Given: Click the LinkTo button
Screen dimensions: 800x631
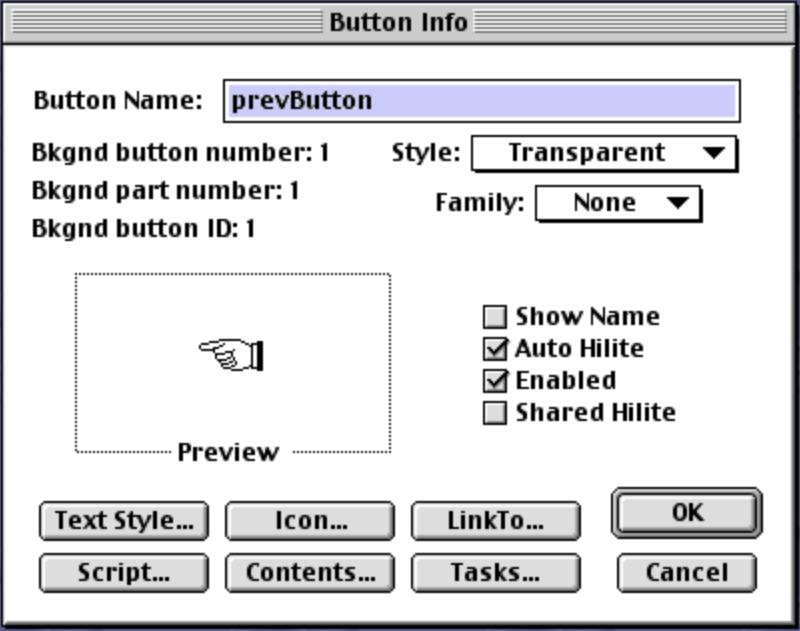Looking at the screenshot, I should tap(495, 519).
